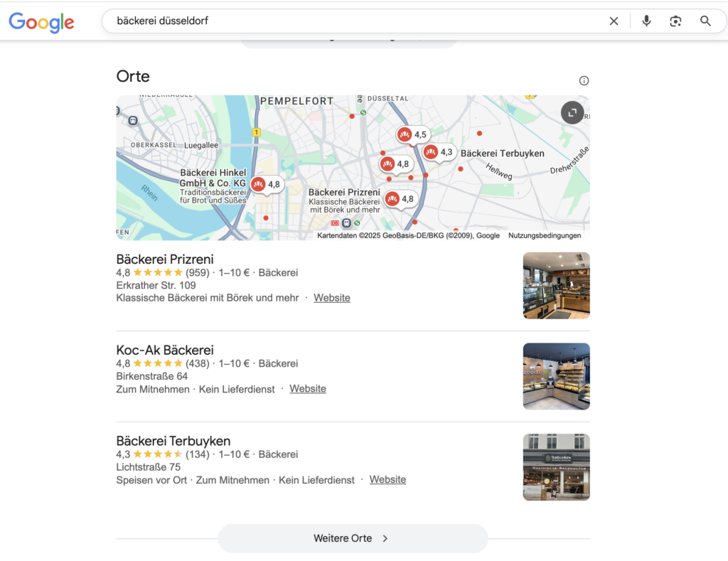The height and width of the screenshot is (561, 728).
Task: Click the magnifying glass search button
Action: (x=705, y=21)
